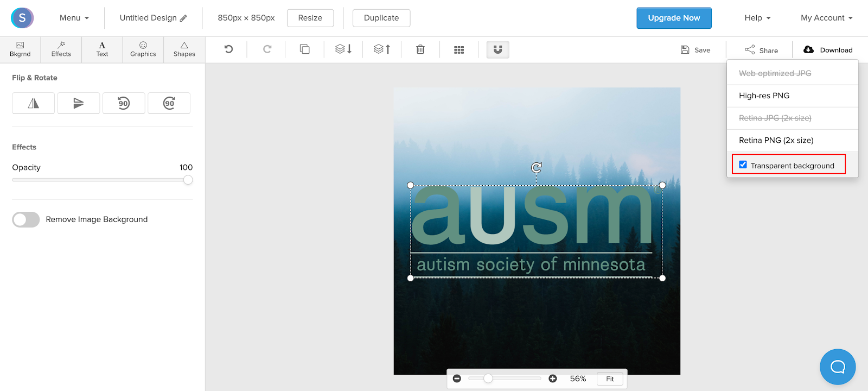This screenshot has width=868, height=391.
Task: Open the Bkgrnd panel
Action: [x=20, y=49]
